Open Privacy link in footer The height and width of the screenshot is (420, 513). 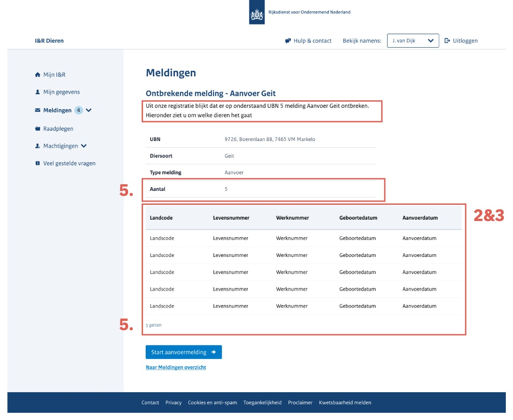(174, 402)
